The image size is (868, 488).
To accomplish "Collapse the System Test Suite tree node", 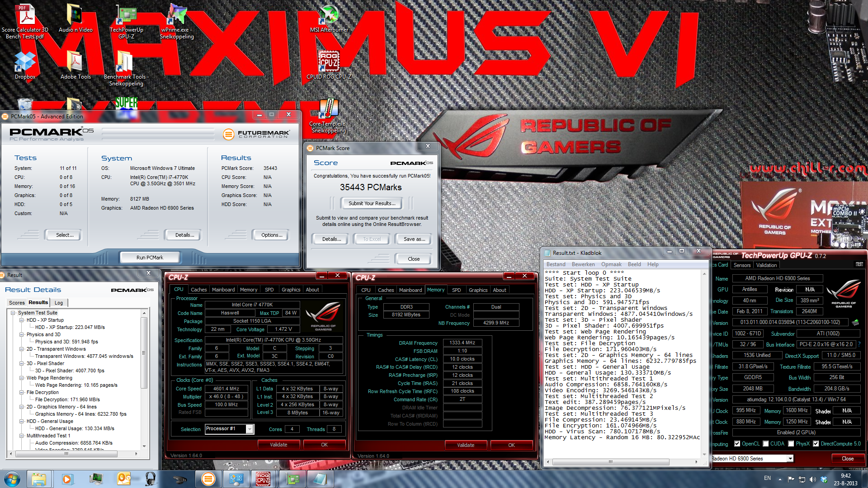I will (13, 313).
